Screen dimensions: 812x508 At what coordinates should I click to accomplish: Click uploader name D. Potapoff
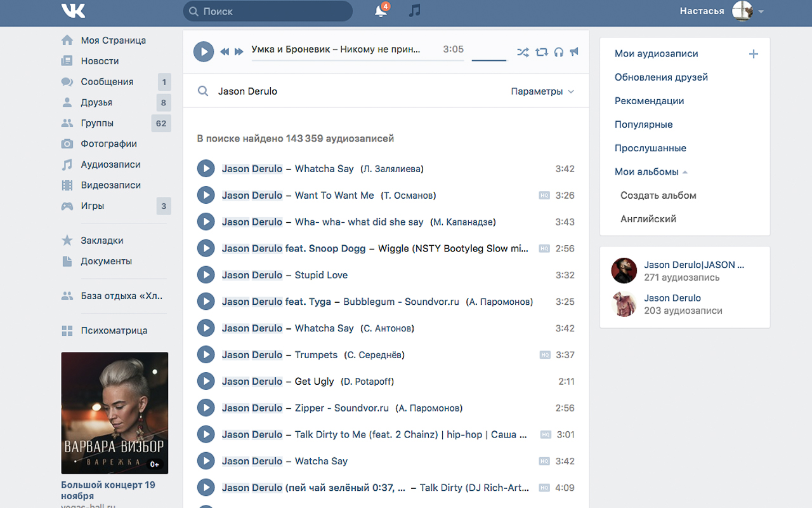point(367,382)
